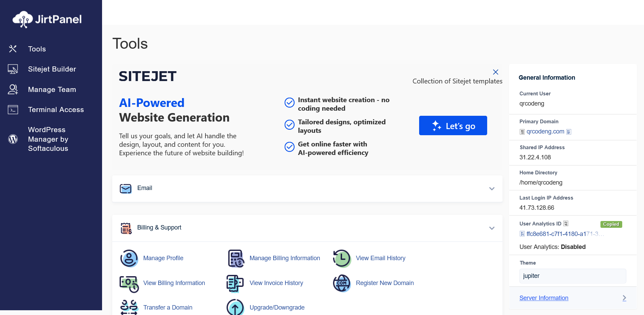Open the Register New Domain globe icon
Image resolution: width=644 pixels, height=315 pixels.
[342, 283]
